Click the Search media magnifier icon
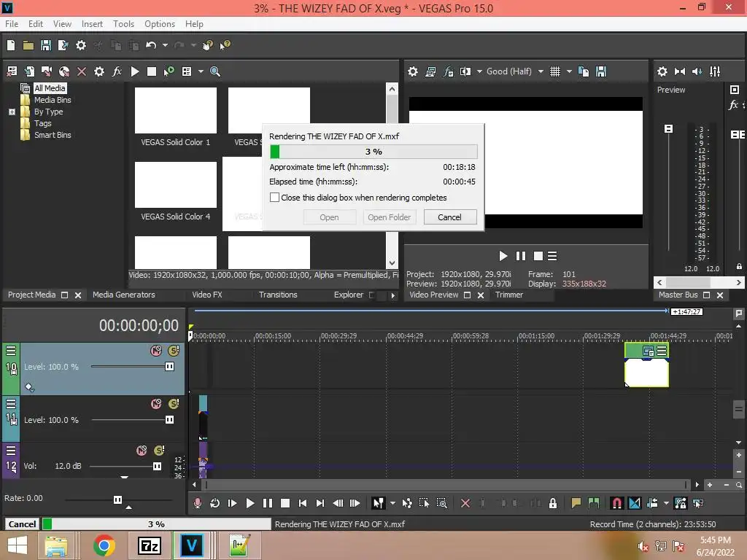 215,71
